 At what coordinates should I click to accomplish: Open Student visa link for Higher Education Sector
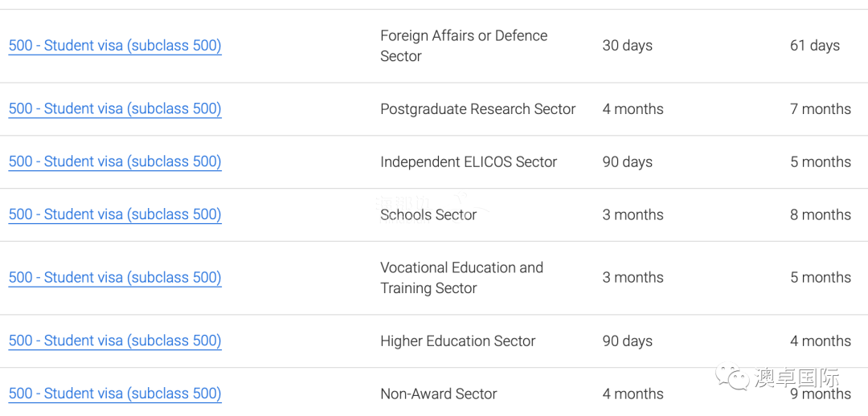click(115, 341)
